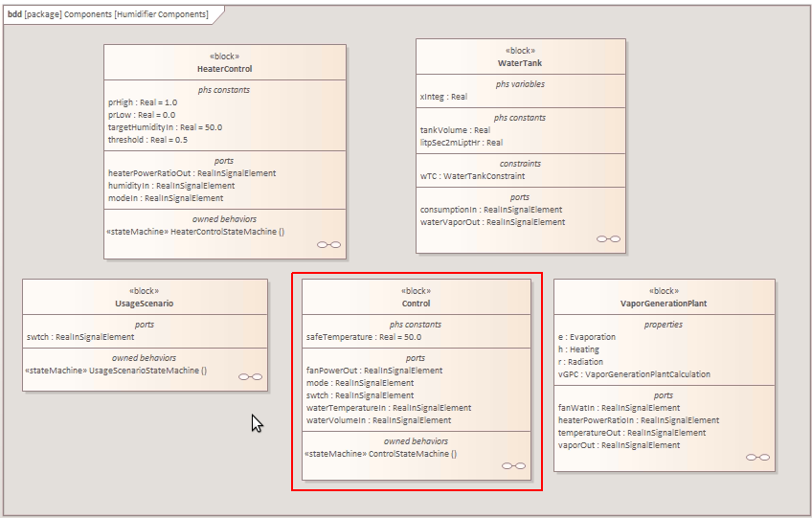
Task: Select the targetHumidityIn constant in HeaterControl
Action: (x=165, y=126)
